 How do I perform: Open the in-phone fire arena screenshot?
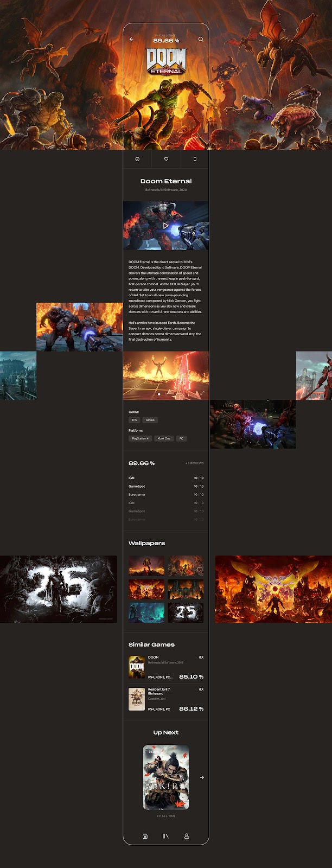pyautogui.click(x=166, y=375)
